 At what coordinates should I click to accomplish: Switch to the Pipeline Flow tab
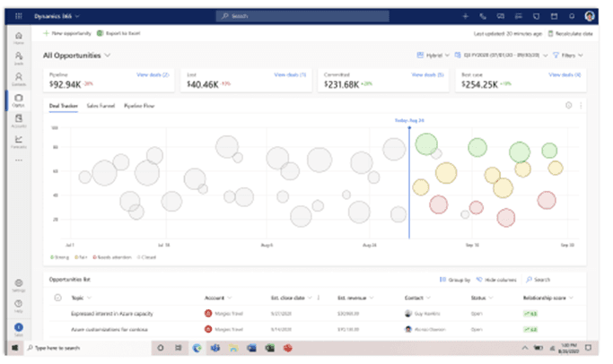138,106
